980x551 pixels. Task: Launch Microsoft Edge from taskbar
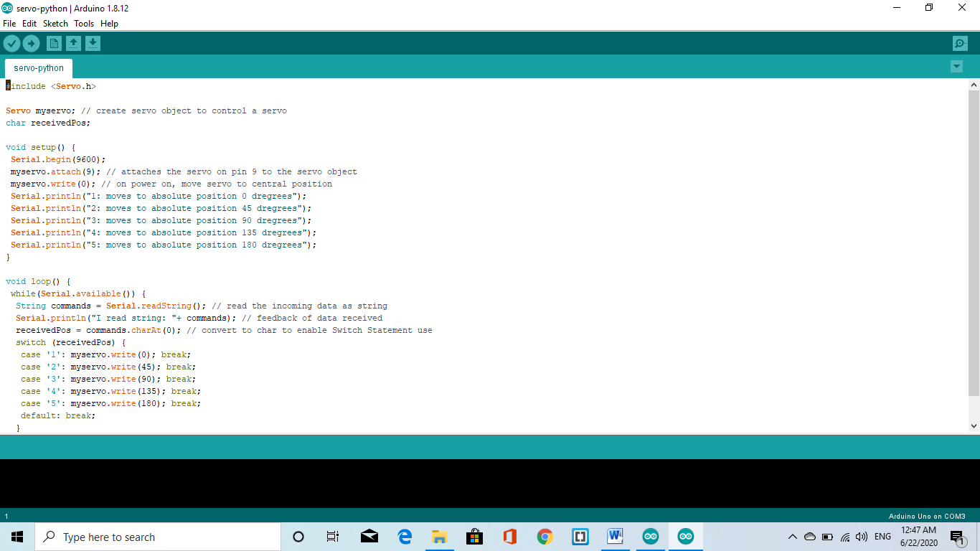[x=405, y=537]
